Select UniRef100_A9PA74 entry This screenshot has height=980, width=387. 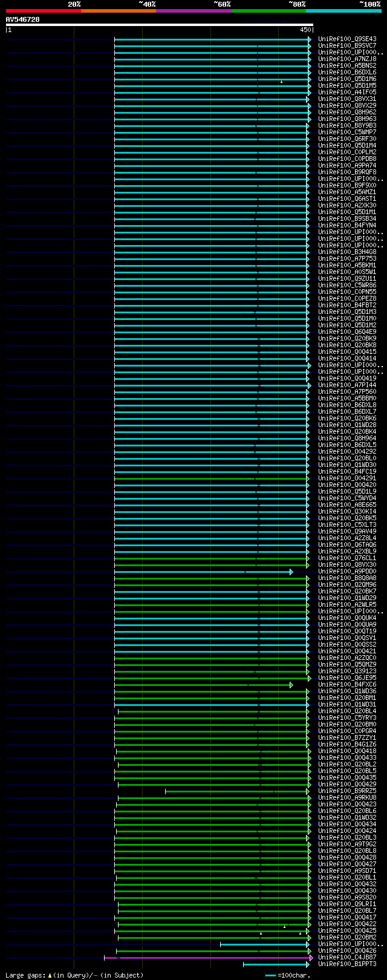tap(347, 165)
